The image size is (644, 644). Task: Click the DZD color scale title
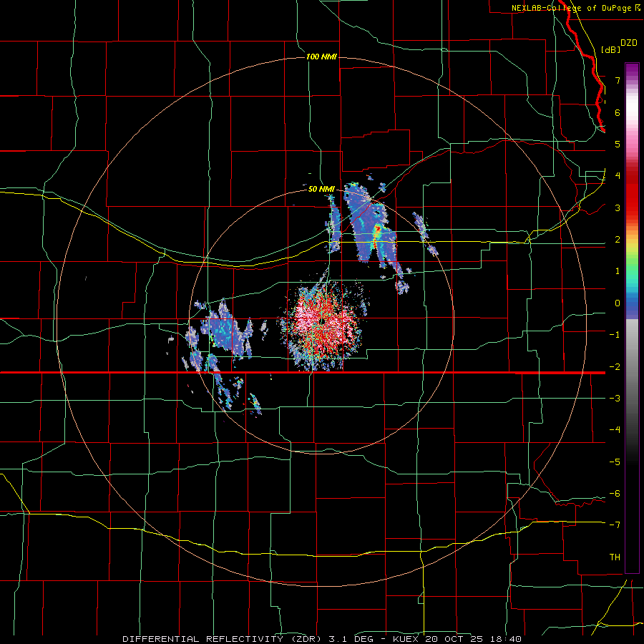629,43
